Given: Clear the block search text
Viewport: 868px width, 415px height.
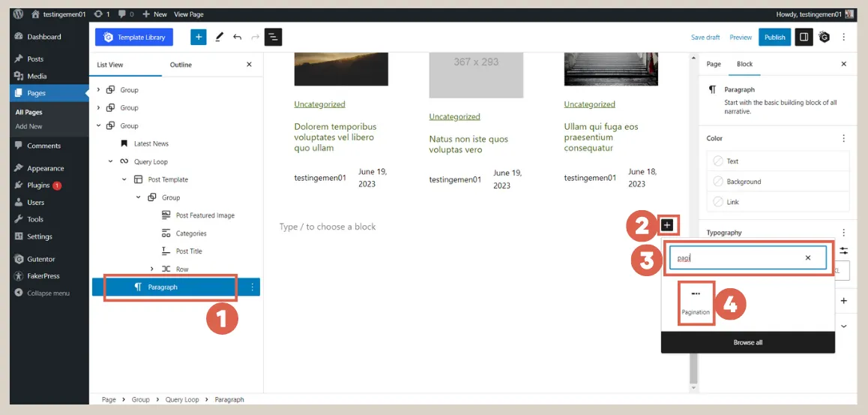Looking at the screenshot, I should tap(808, 258).
